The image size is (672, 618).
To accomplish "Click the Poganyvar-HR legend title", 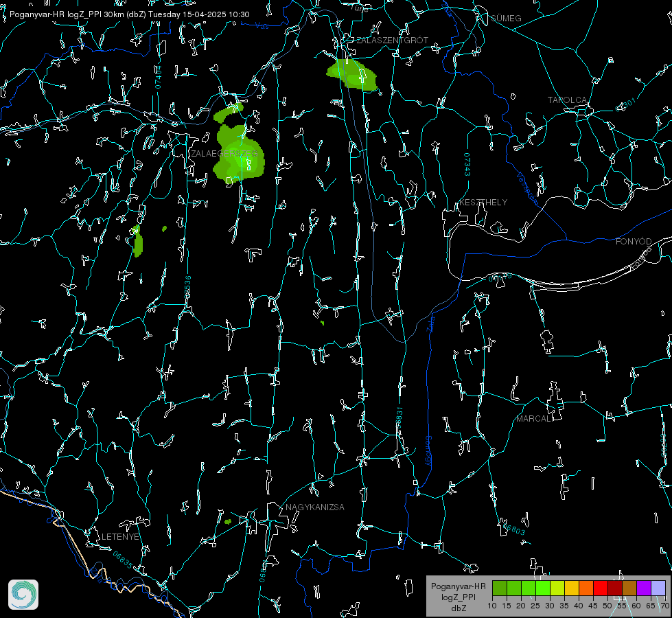I will click(x=458, y=586).
